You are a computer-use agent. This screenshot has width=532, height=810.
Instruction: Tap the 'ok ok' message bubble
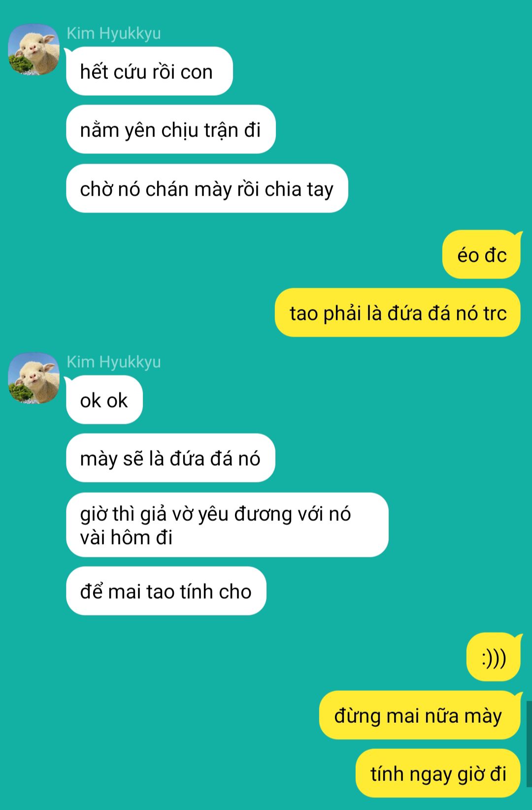click(104, 400)
